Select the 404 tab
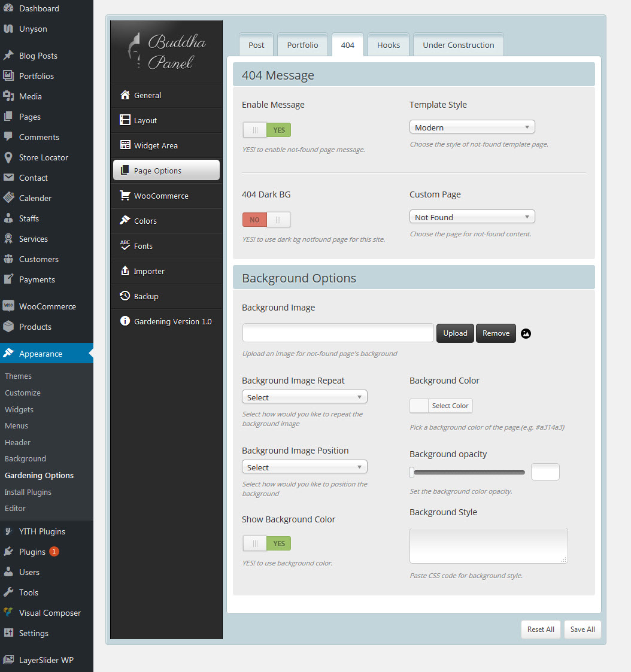Image resolution: width=631 pixels, height=672 pixels. point(348,45)
